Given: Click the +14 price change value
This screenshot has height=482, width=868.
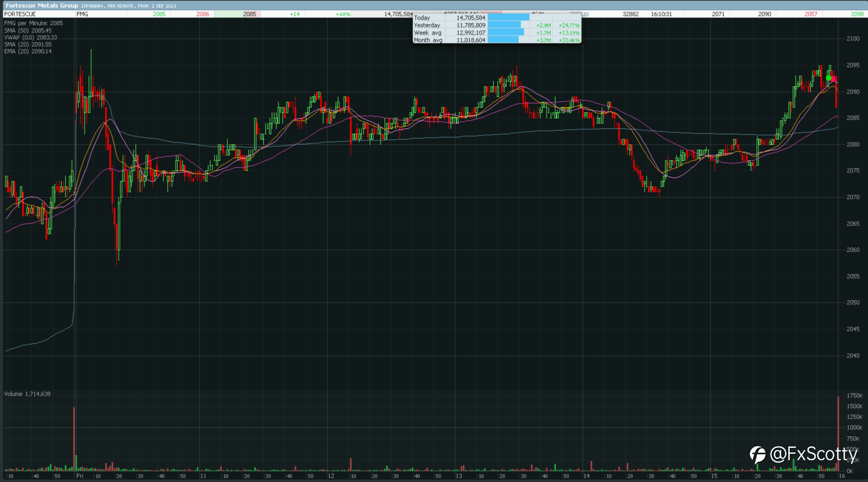Looking at the screenshot, I should 295,14.
